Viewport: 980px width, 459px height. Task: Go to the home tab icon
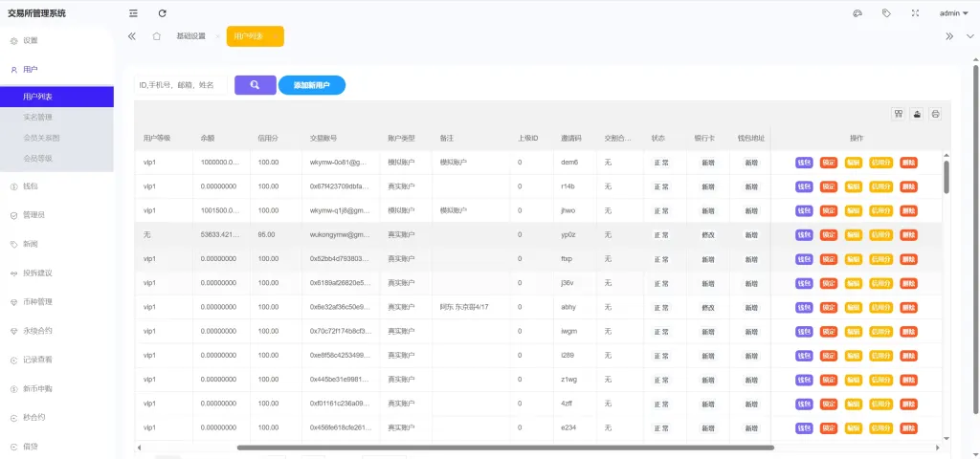(157, 36)
